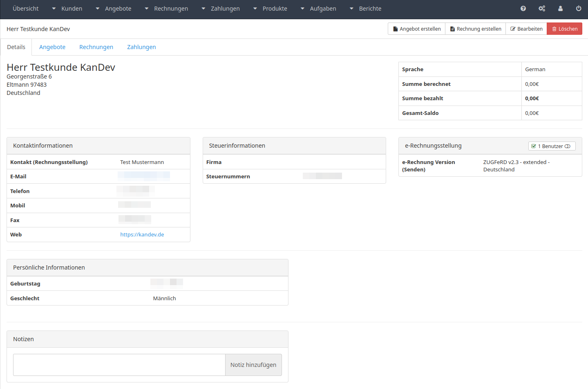Switch to the customer's Zahlungen tab
This screenshot has height=389, width=588.
coord(141,47)
